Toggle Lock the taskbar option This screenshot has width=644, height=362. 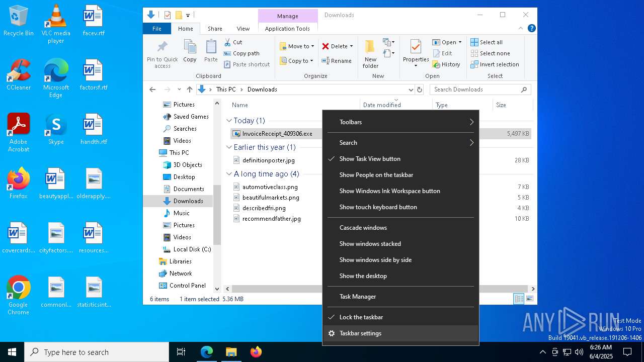tap(400, 317)
